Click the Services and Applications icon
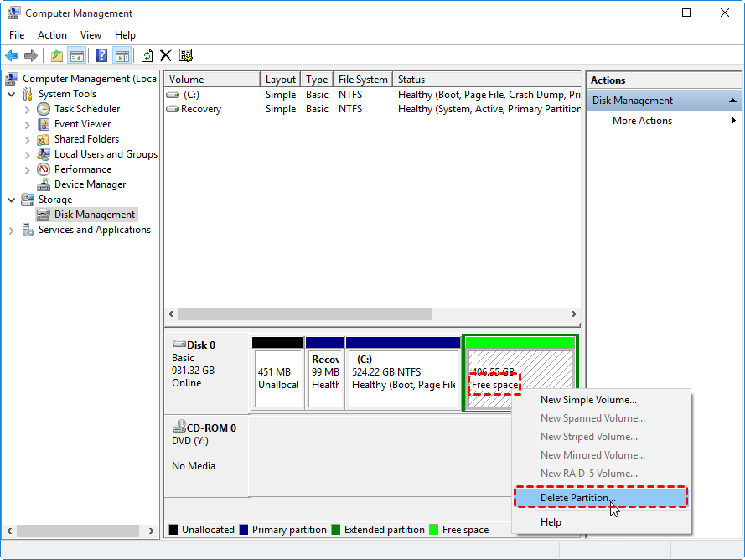 tap(28, 230)
